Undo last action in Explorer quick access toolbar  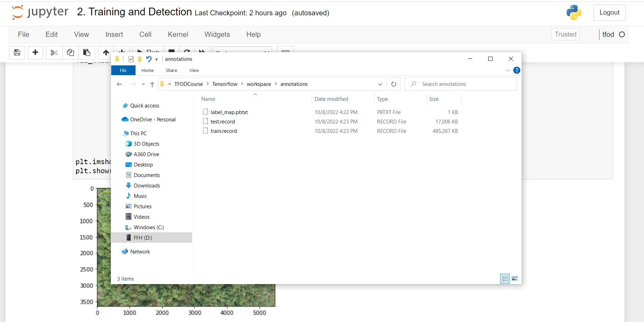click(149, 59)
